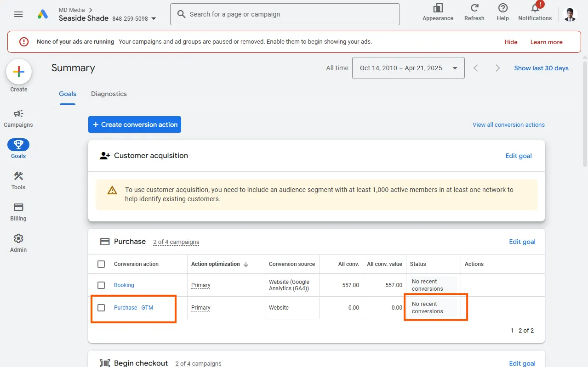Click the Begin checkout barcode icon
588x367 pixels.
105,363
